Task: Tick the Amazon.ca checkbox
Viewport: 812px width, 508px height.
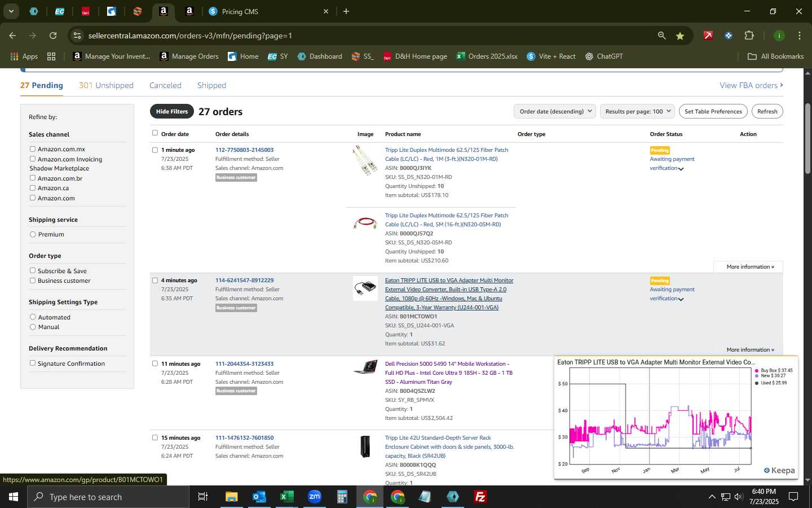Action: tap(33, 188)
